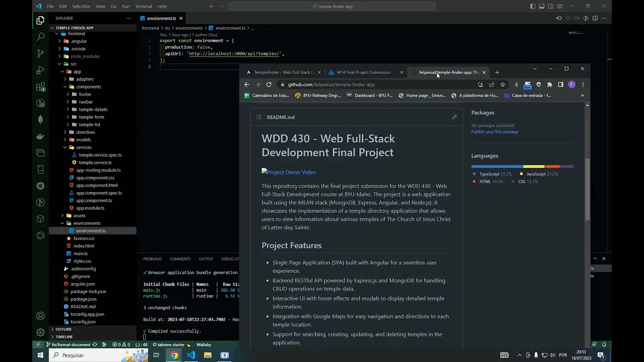Open Chrome icon in Windows taskbar
The width and height of the screenshot is (644, 362).
174,355
